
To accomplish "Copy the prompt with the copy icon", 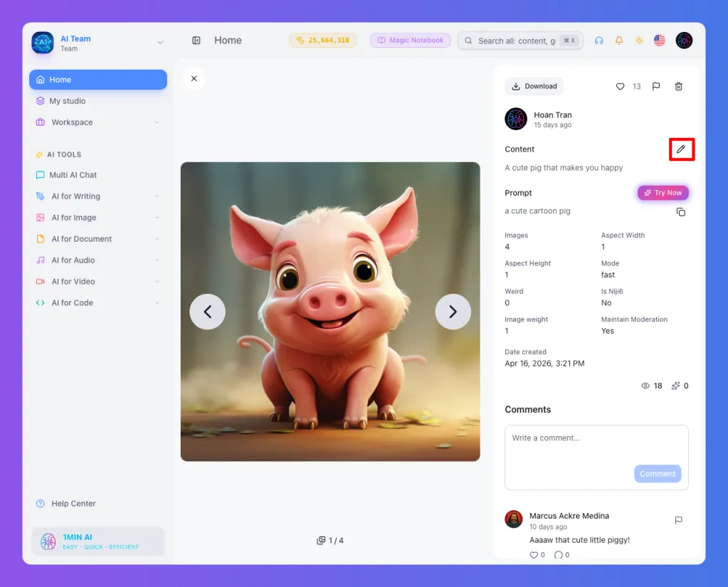I will 680,212.
